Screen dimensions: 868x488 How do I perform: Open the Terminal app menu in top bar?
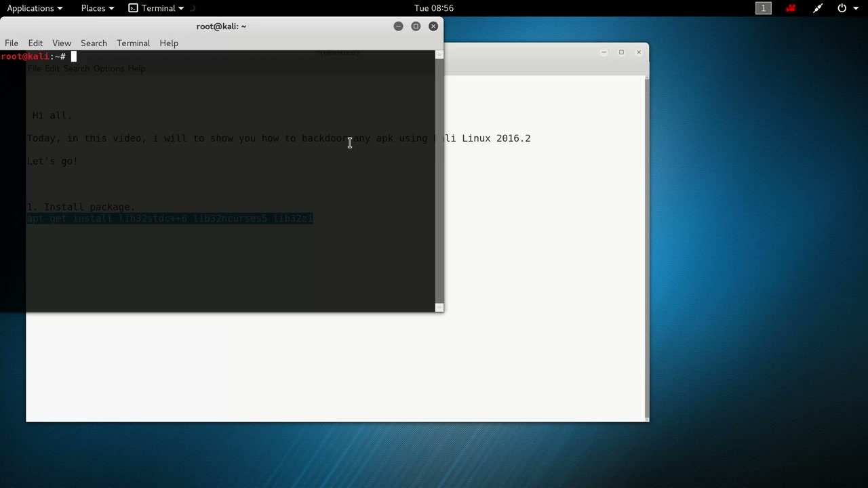tap(156, 8)
